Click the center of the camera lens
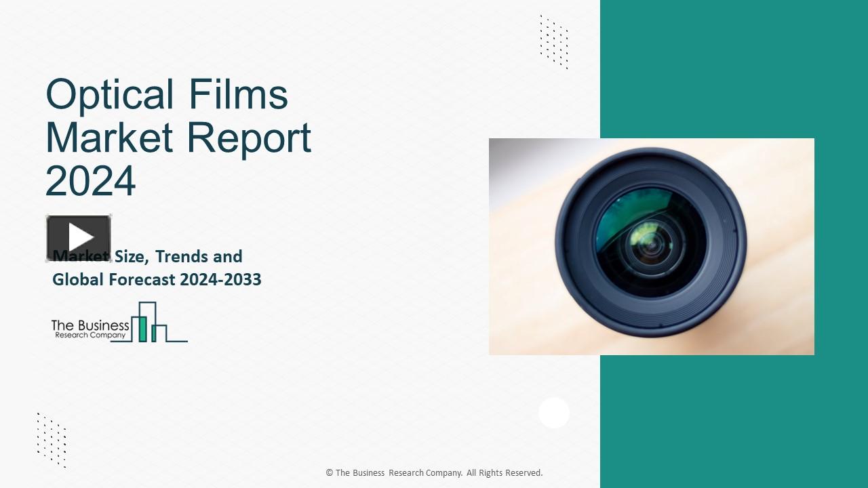This screenshot has width=868, height=488. (651, 245)
